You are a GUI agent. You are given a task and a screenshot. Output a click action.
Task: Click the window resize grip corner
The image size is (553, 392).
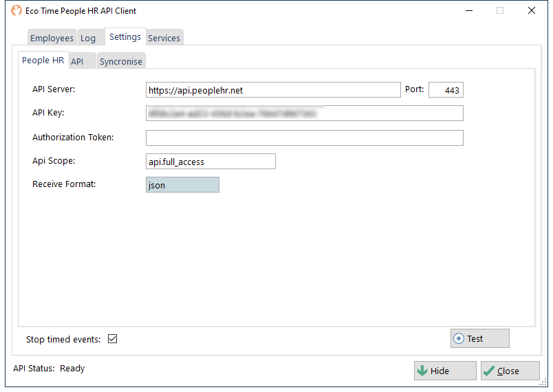tap(543, 383)
